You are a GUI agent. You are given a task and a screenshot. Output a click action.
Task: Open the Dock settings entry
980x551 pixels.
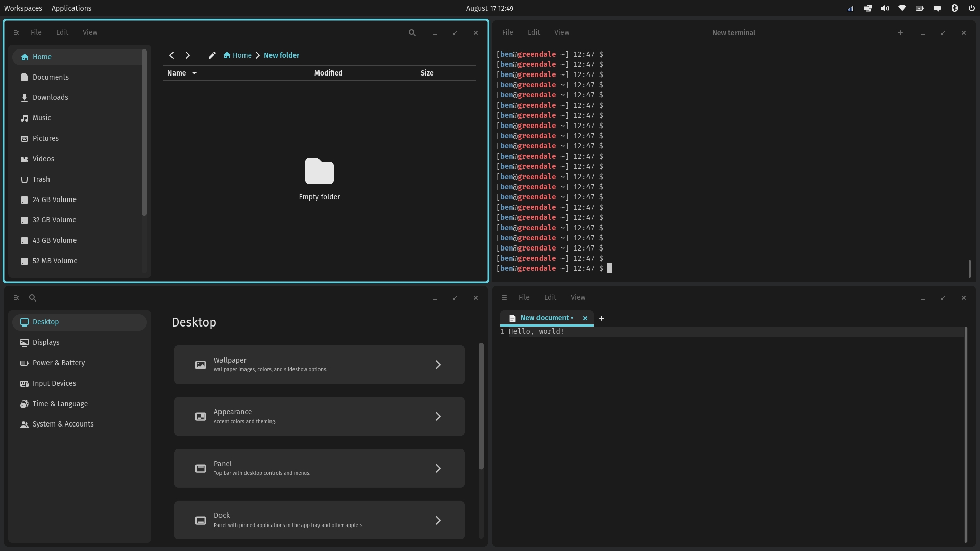point(319,520)
